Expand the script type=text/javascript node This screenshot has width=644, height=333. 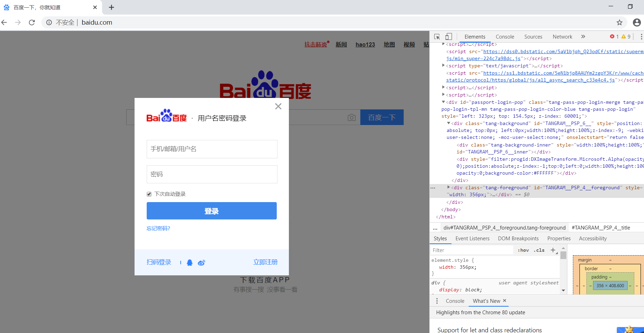pyautogui.click(x=443, y=65)
